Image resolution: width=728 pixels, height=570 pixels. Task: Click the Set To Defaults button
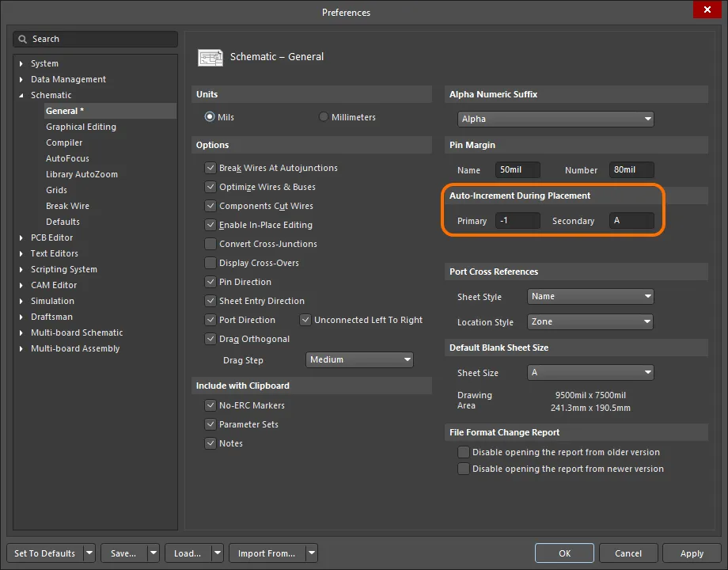[x=44, y=553]
